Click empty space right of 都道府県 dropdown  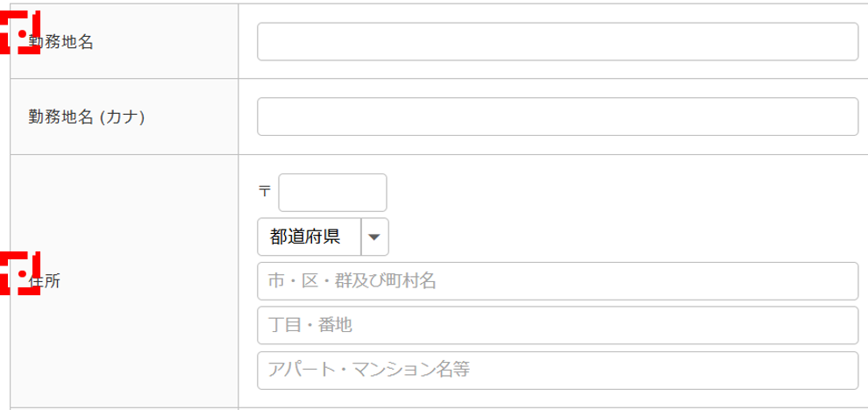tap(614, 237)
